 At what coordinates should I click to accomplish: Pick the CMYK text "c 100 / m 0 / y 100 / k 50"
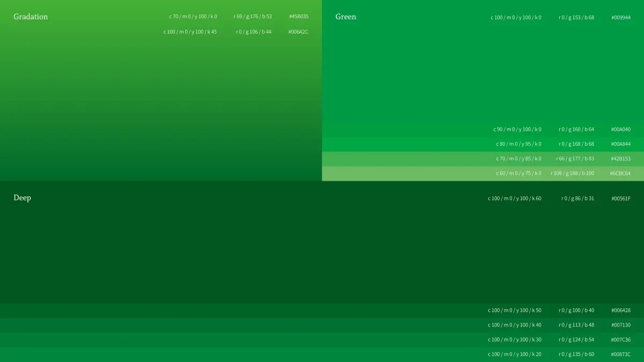tap(515, 310)
